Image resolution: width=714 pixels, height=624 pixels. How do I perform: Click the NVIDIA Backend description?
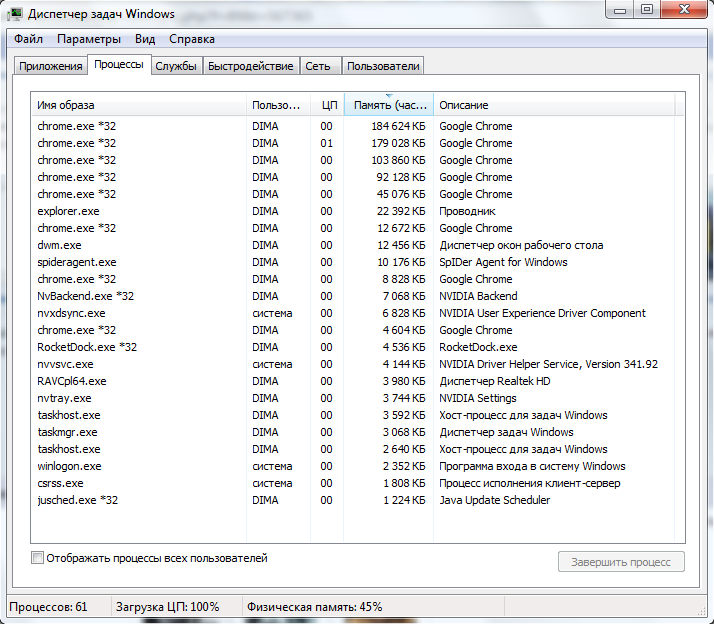pos(478,296)
